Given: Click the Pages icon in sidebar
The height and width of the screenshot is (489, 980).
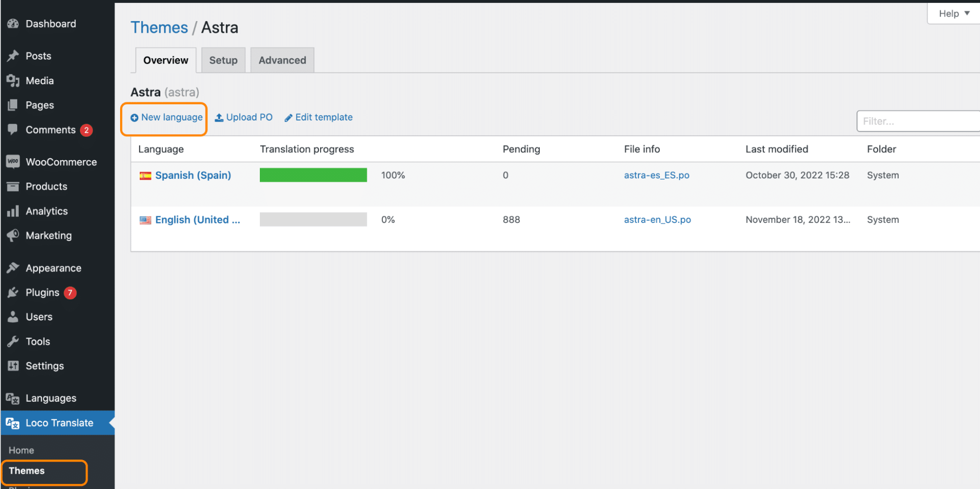Looking at the screenshot, I should click(13, 105).
